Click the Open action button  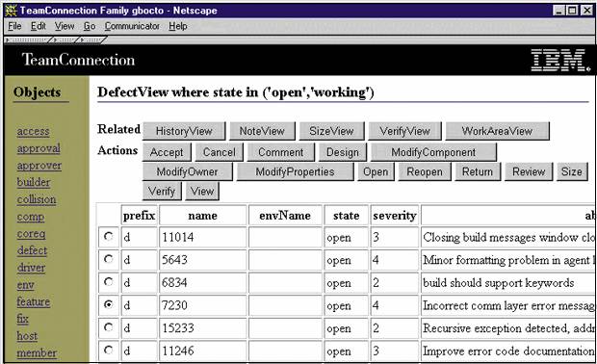(x=376, y=171)
